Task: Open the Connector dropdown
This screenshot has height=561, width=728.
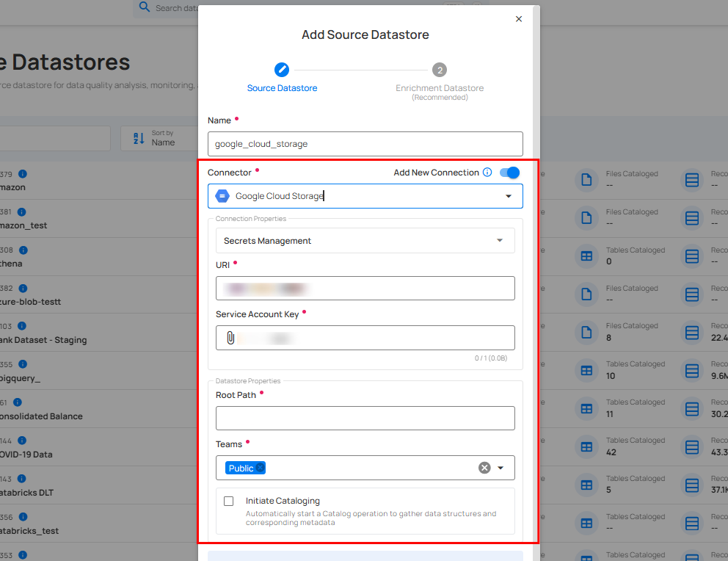Action: tap(508, 195)
